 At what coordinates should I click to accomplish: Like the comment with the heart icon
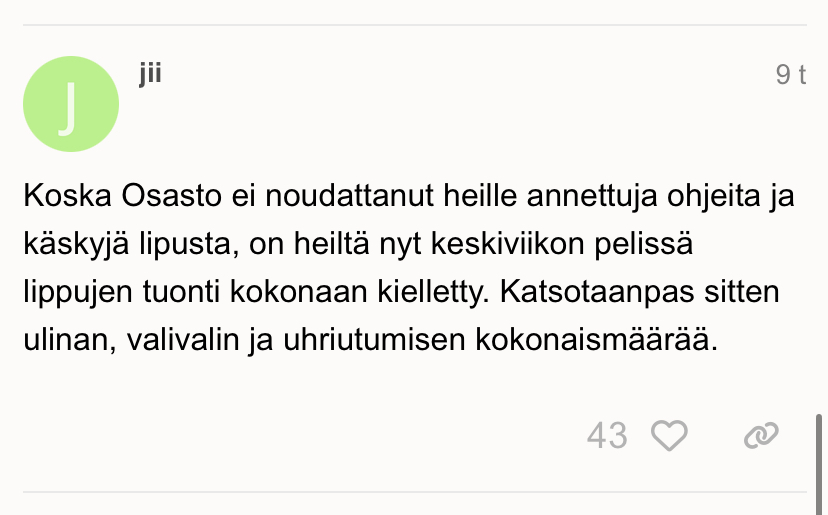pos(669,435)
